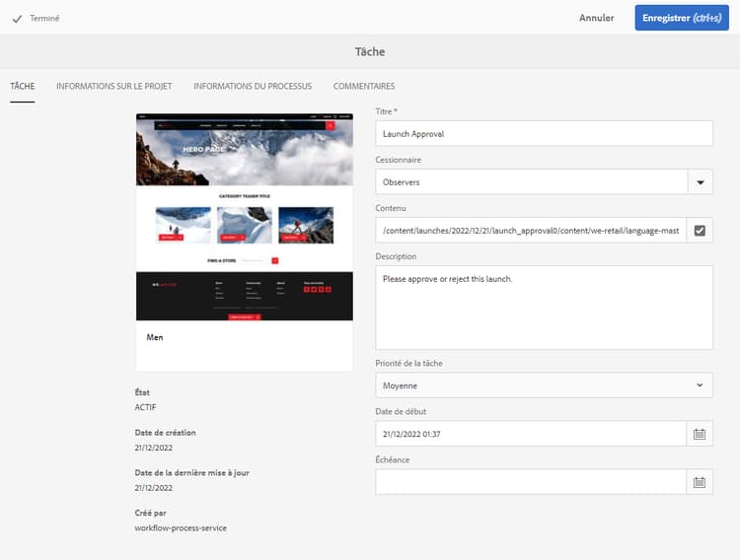Go to the Commentaires tab

[364, 87]
